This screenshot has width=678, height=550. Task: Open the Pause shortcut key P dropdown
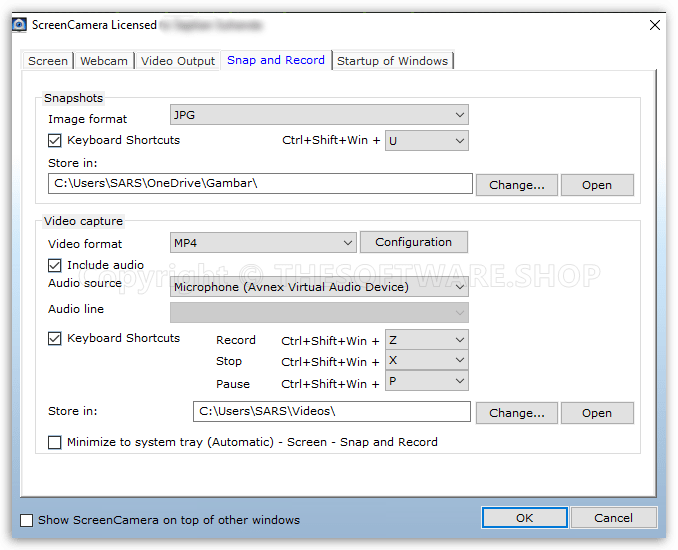coord(426,381)
